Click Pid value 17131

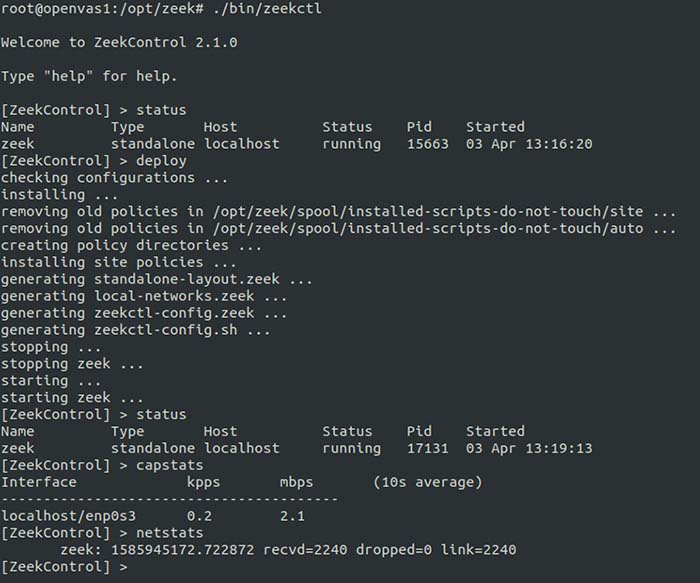tap(427, 448)
